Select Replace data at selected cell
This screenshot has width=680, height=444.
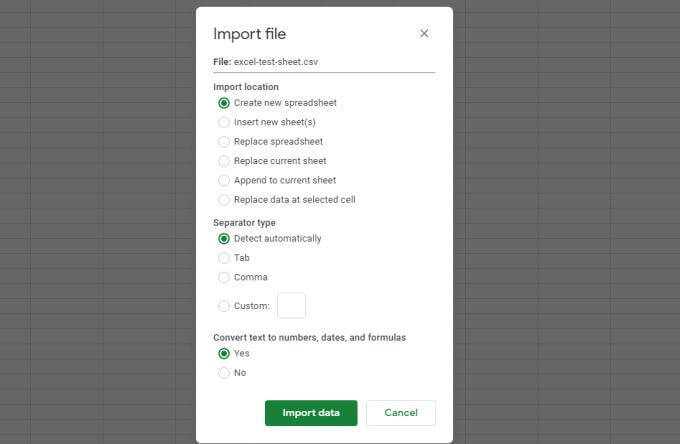tap(224, 200)
